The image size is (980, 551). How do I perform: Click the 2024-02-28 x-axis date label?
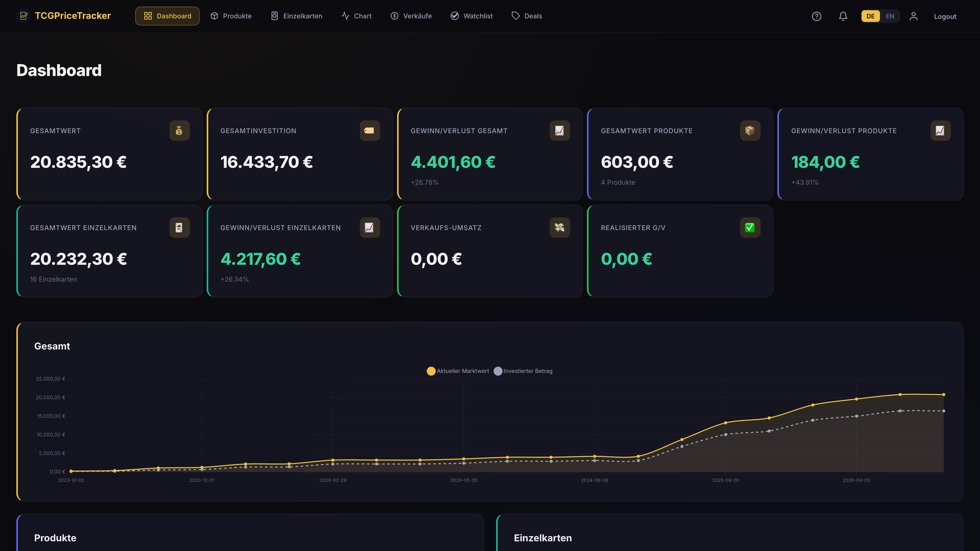point(333,481)
